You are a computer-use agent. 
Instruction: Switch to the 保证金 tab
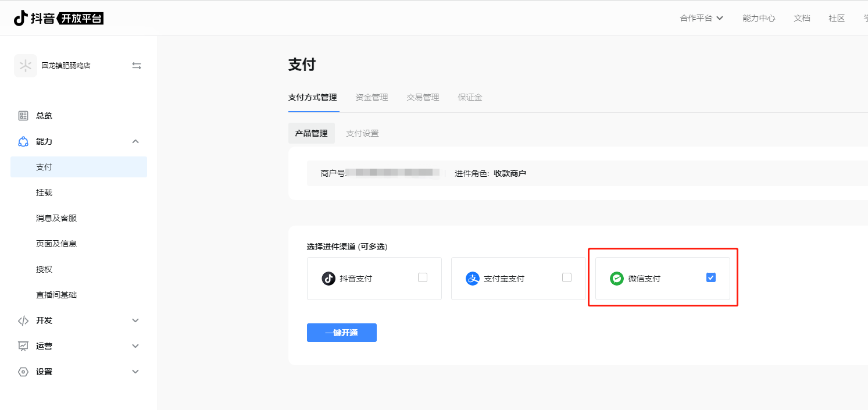[470, 97]
